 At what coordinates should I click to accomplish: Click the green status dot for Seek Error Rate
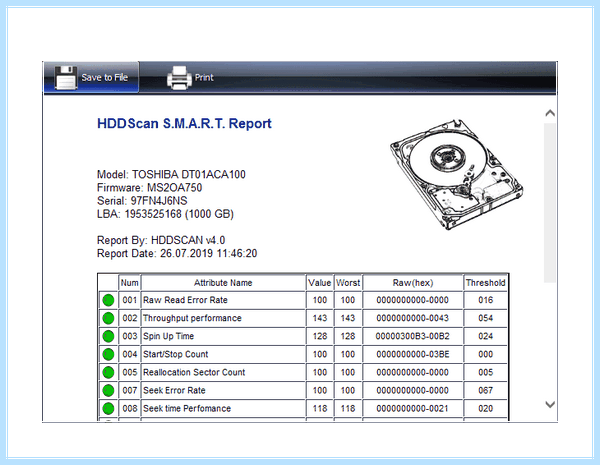click(108, 390)
